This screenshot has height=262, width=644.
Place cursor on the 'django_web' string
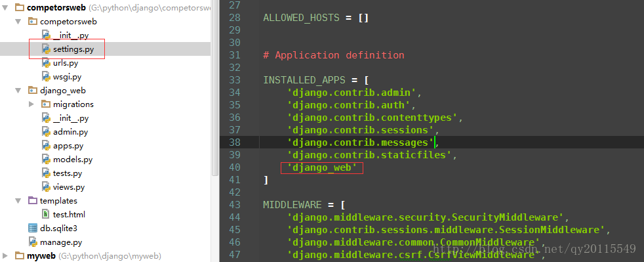322,168
